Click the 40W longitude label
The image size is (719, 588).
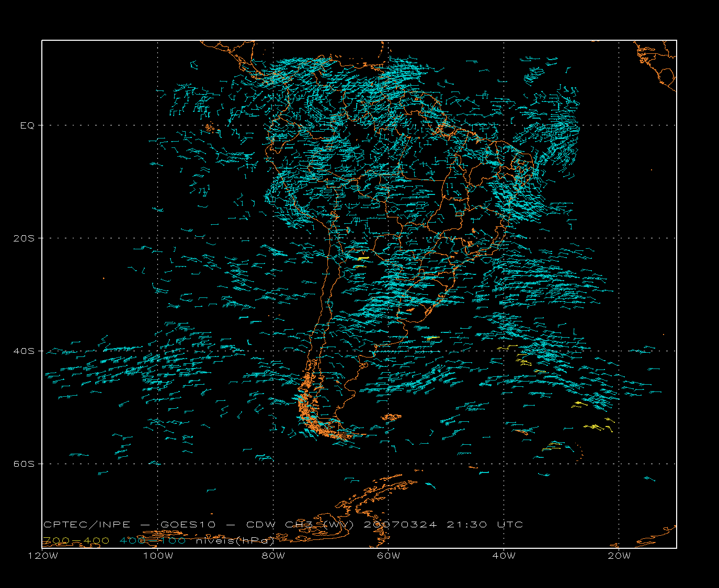[x=504, y=556]
